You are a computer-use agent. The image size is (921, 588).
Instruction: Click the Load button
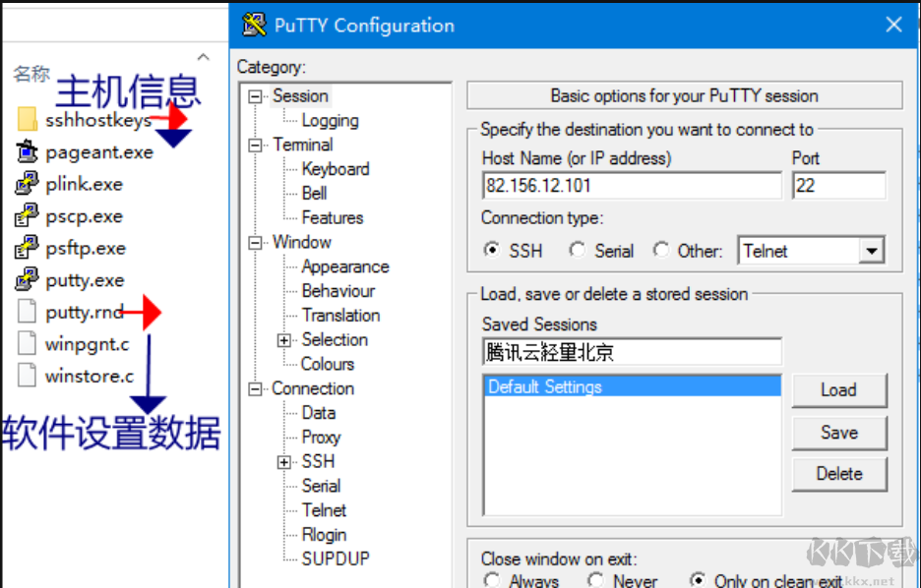point(839,390)
